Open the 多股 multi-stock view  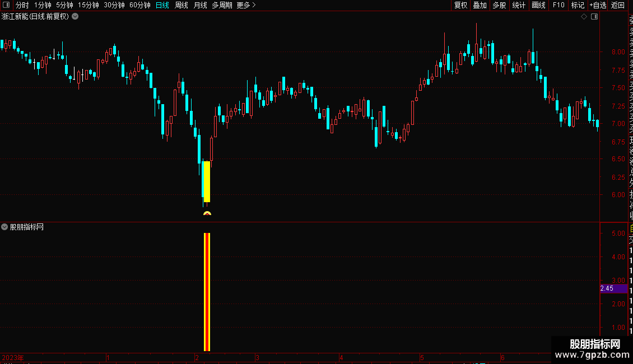point(499,5)
